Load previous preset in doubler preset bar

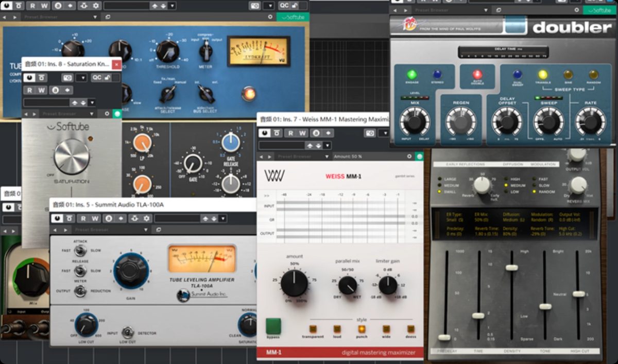click(x=395, y=10)
